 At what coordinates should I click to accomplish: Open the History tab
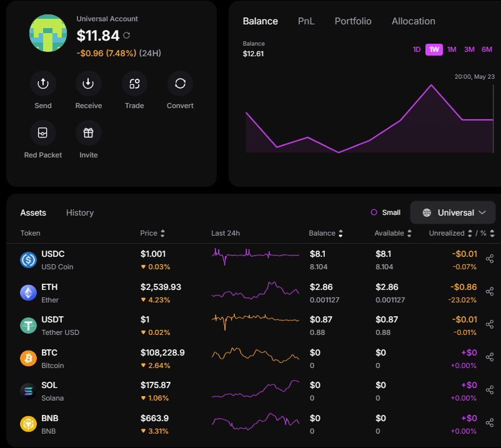point(80,213)
